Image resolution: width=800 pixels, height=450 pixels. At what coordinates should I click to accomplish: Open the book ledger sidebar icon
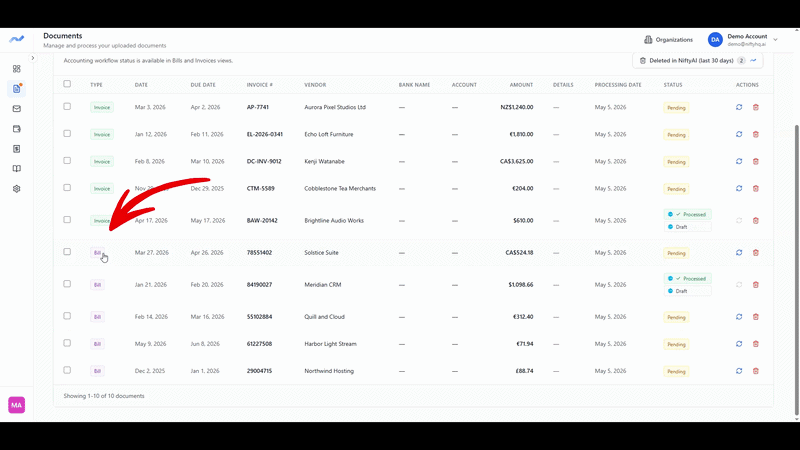pos(17,169)
